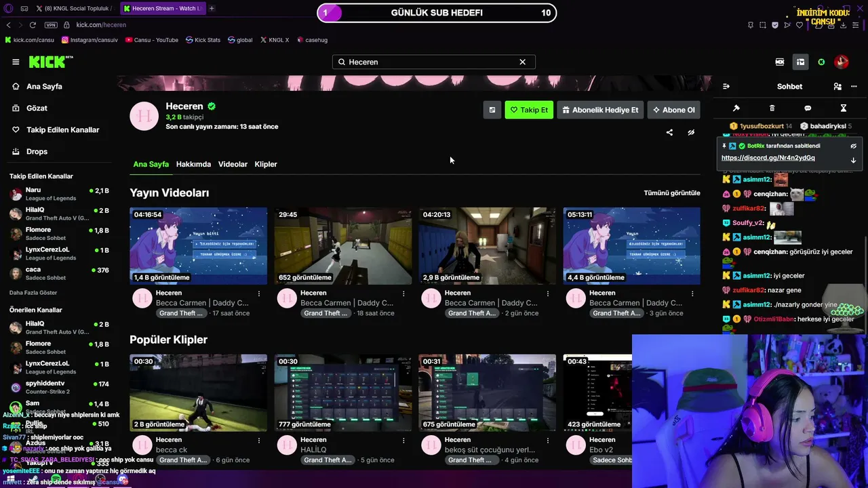Open Ana Sayfa in the sidebar
Viewport: 868px width, 488px height.
coord(44,87)
